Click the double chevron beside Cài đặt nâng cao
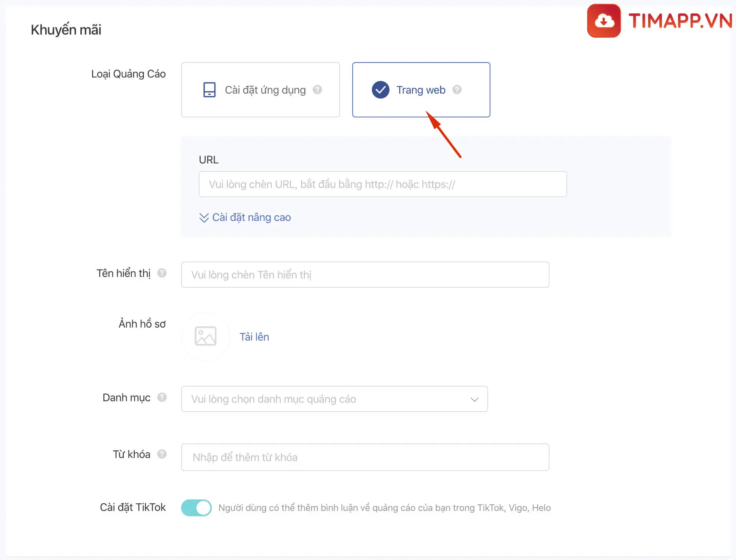736x560 pixels. point(204,217)
